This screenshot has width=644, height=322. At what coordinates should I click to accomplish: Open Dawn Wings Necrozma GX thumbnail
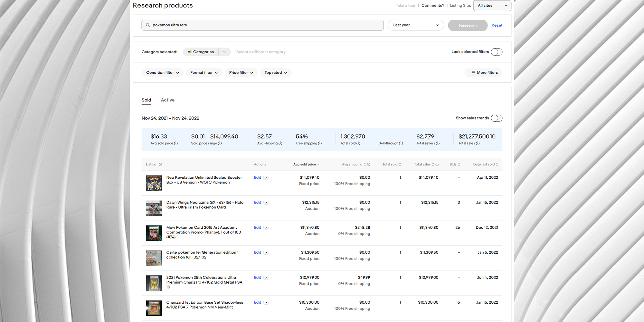(x=154, y=208)
